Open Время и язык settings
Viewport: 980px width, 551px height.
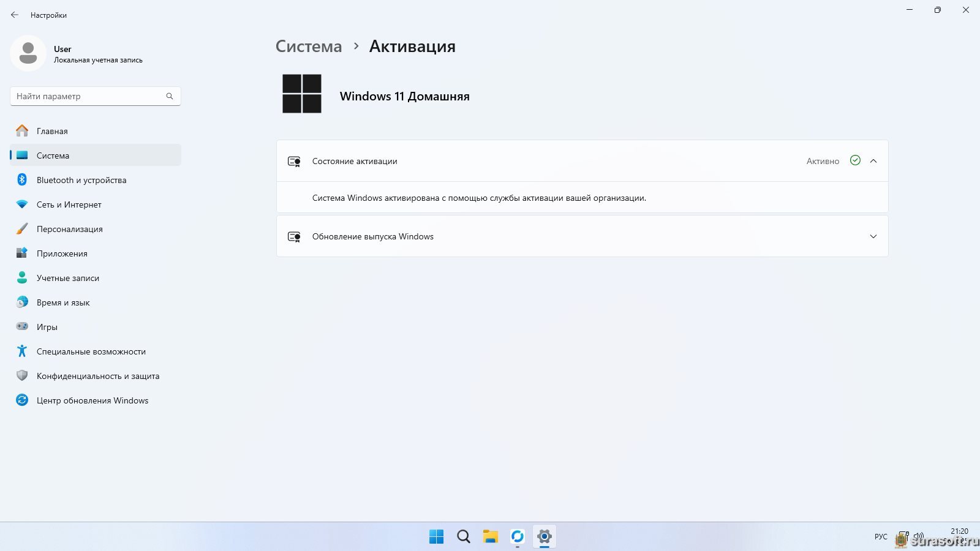pyautogui.click(x=96, y=302)
